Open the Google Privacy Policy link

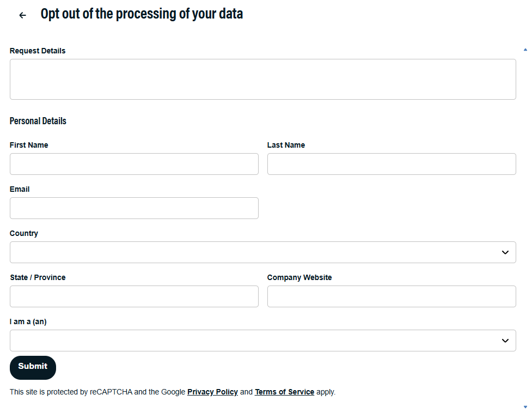click(x=212, y=392)
